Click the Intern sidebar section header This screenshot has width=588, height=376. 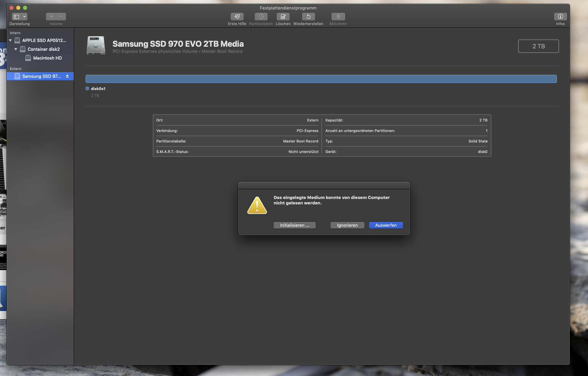click(x=15, y=33)
